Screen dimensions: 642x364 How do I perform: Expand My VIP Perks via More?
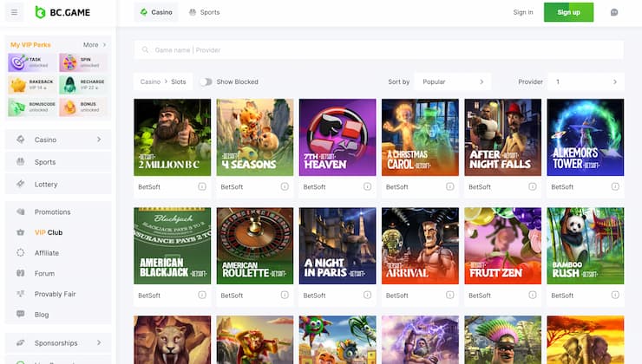pyautogui.click(x=95, y=44)
